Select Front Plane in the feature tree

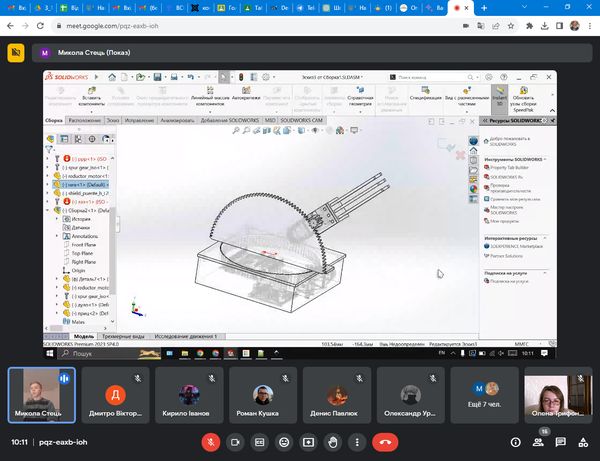click(x=84, y=245)
